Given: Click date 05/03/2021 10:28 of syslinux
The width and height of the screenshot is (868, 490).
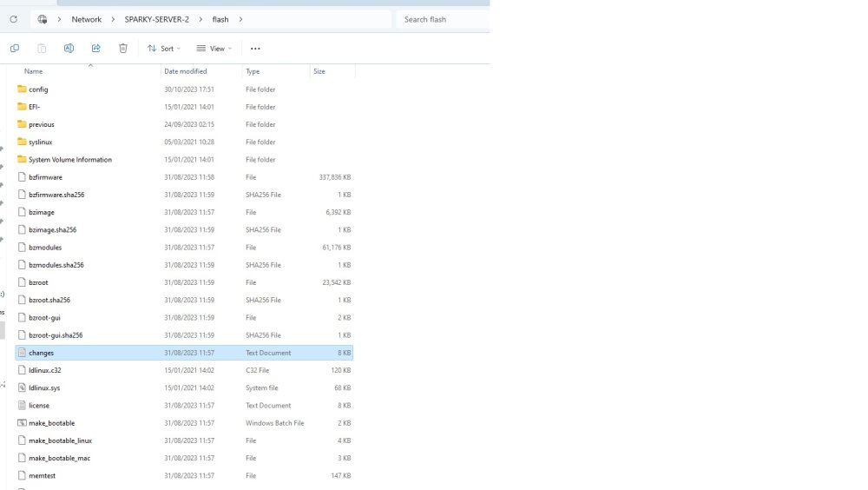Looking at the screenshot, I should pos(188,142).
